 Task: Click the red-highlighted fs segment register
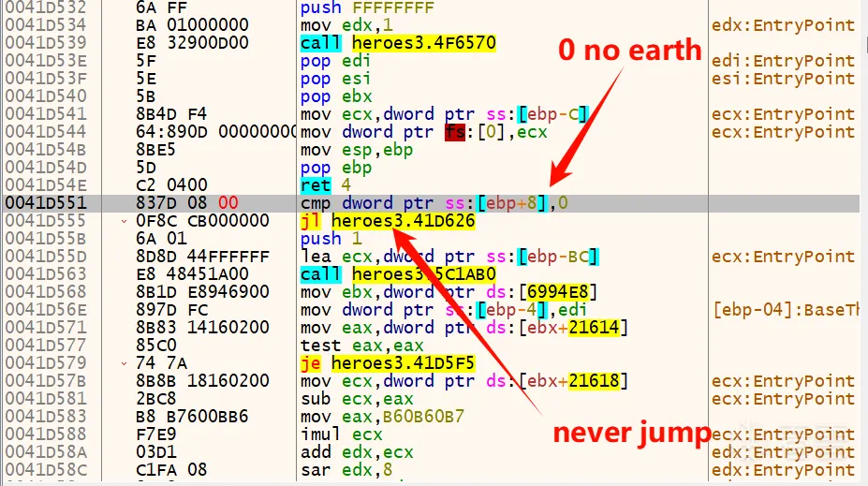[455, 132]
